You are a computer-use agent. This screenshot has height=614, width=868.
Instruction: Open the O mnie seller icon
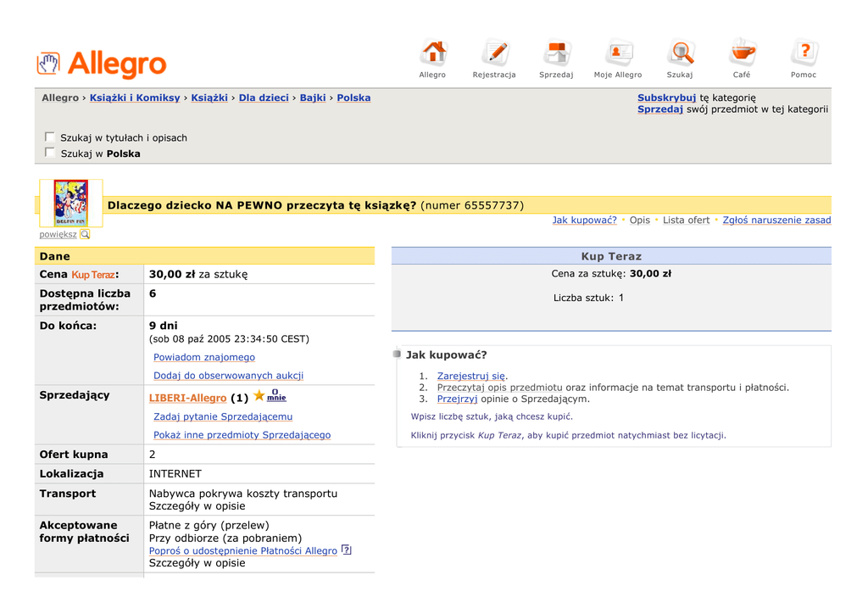(x=275, y=395)
